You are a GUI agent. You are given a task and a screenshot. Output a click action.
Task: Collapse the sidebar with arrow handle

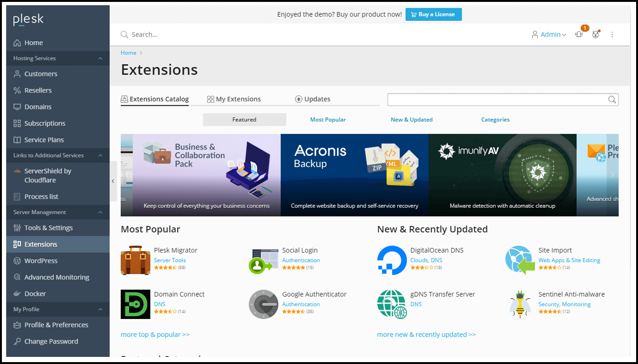[113, 181]
